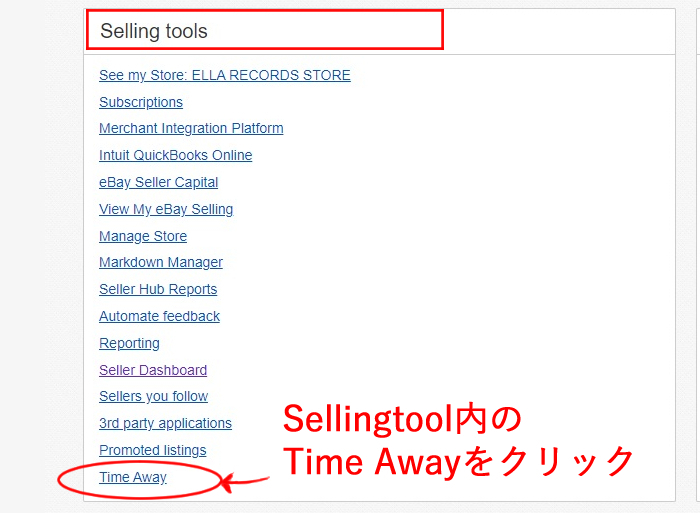Click the red arrow pointing at Time Away
Image resolution: width=700 pixels, height=513 pixels.
pos(245,482)
